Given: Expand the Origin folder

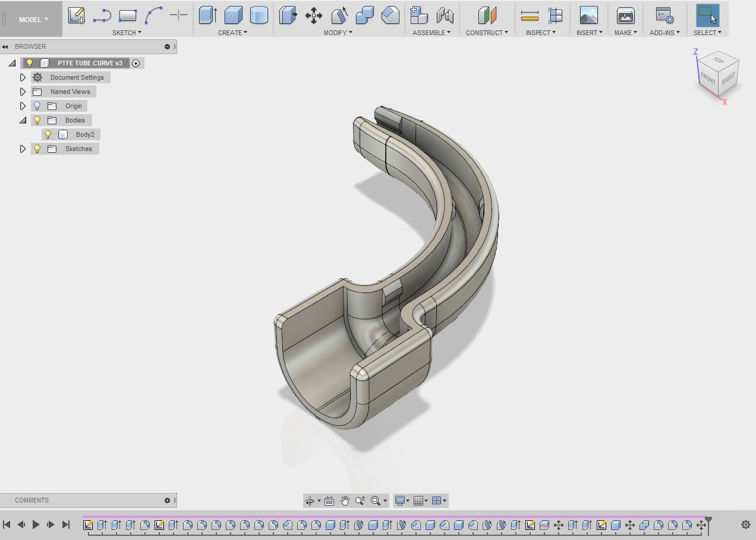Looking at the screenshot, I should (23, 106).
